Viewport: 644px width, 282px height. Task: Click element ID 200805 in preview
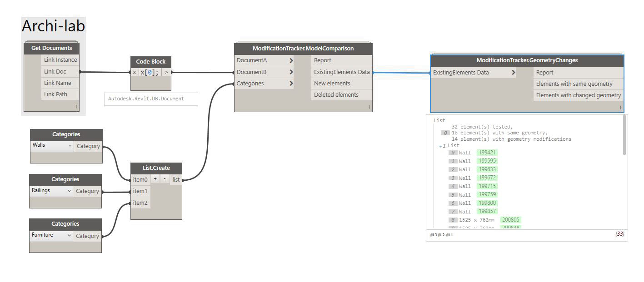click(x=510, y=220)
